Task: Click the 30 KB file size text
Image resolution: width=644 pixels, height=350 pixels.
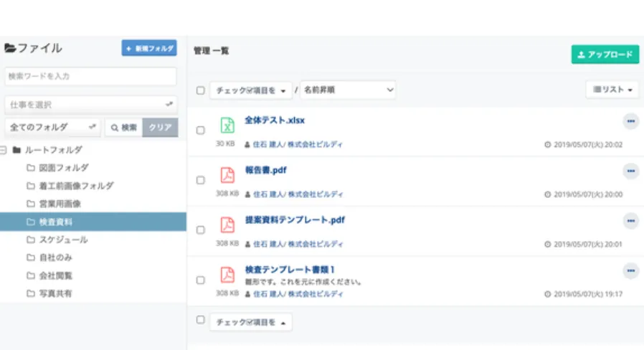Action: (x=225, y=143)
